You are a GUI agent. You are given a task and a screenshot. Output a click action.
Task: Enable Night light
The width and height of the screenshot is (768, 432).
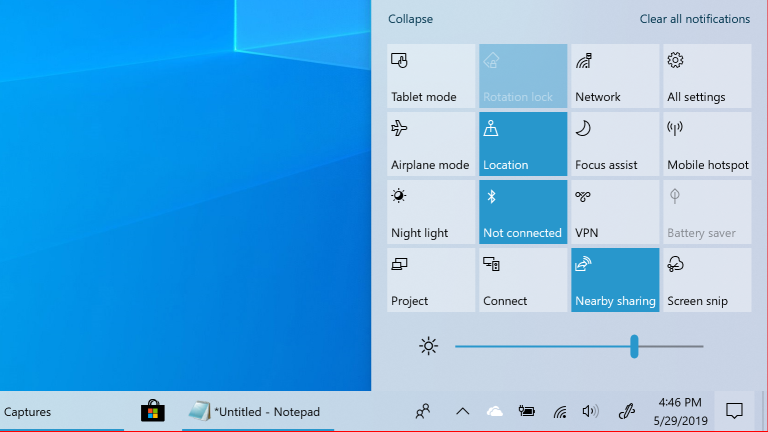pos(431,212)
